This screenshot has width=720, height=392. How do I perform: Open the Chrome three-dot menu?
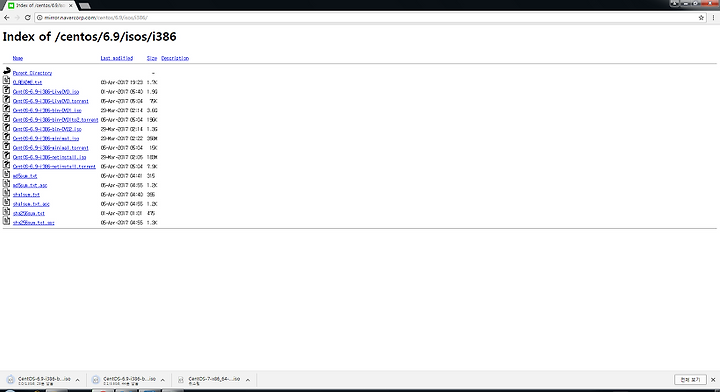[713, 17]
